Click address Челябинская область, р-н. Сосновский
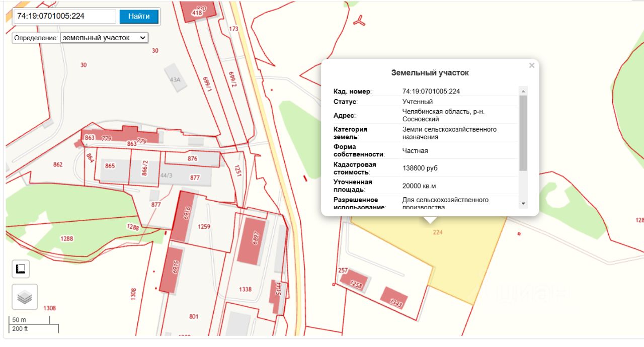 click(443, 115)
